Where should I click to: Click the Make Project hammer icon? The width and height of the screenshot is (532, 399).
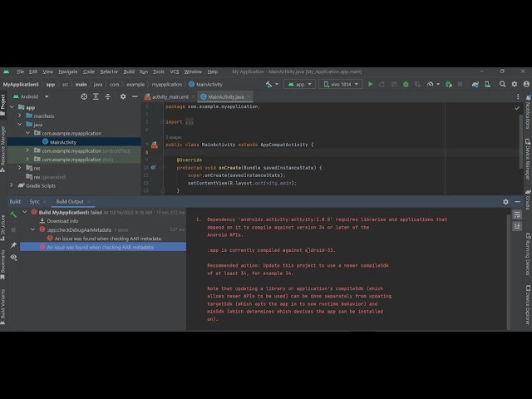click(268, 84)
